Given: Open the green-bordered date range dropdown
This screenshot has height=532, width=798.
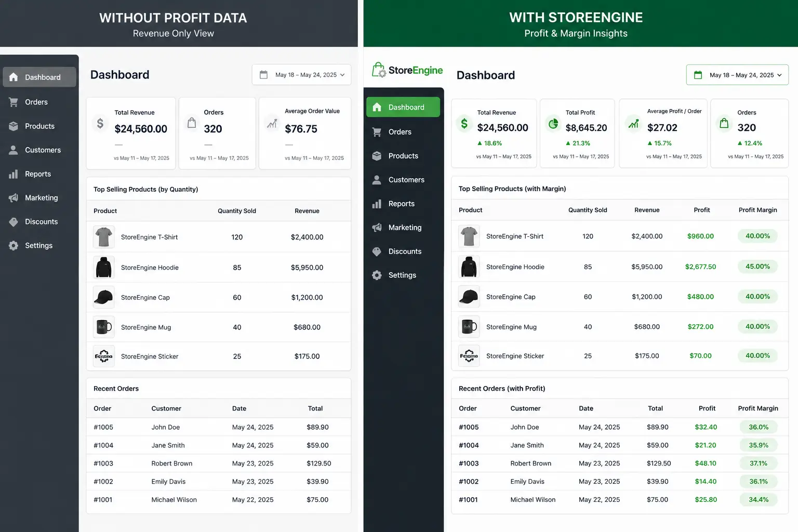Looking at the screenshot, I should tap(737, 75).
